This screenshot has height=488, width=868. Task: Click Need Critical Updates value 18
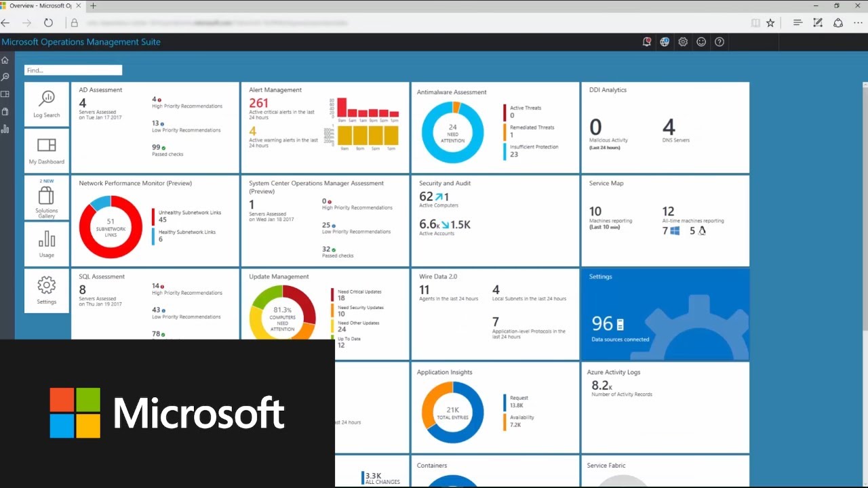click(341, 298)
